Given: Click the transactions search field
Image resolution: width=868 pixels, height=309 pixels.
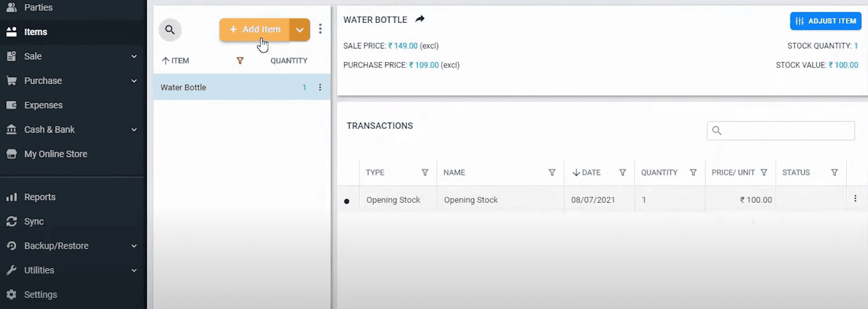Looking at the screenshot, I should tap(787, 131).
